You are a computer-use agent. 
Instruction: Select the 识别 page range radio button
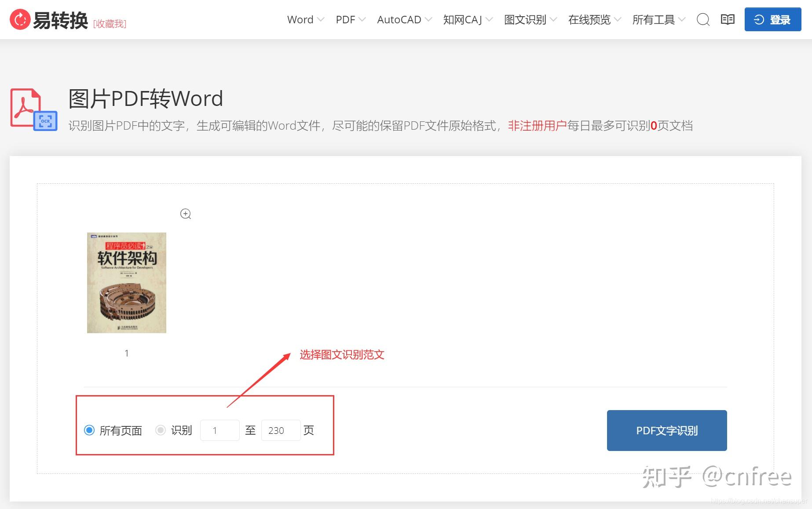(161, 430)
